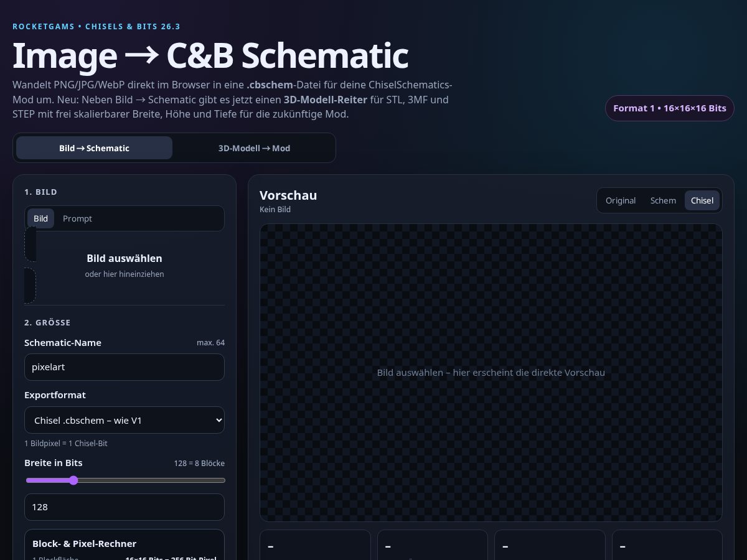Image resolution: width=747 pixels, height=560 pixels.
Task: Click the 'Breite in Bits' label
Action: pyautogui.click(x=54, y=463)
